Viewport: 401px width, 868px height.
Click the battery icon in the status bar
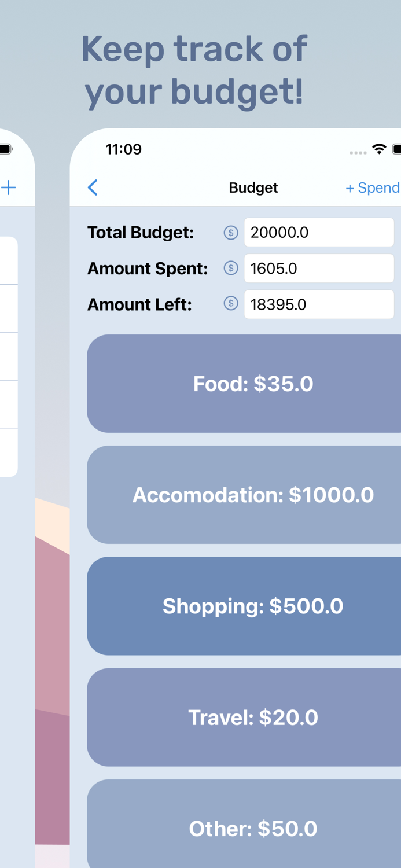point(397,149)
